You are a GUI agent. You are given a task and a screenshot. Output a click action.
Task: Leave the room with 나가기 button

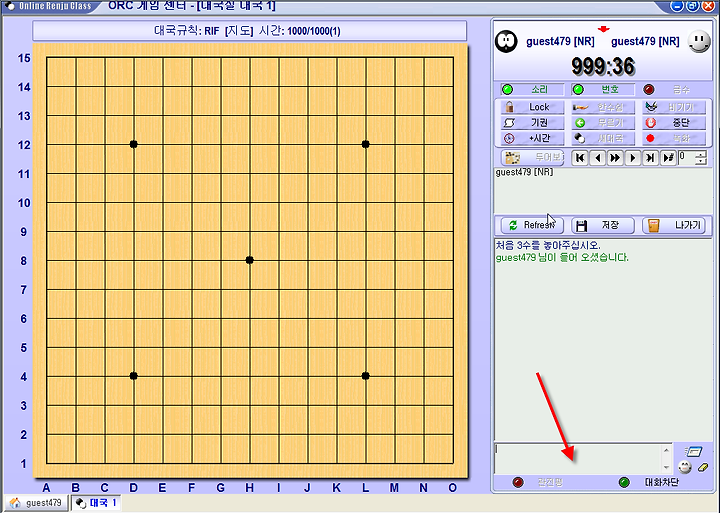pyautogui.click(x=674, y=225)
